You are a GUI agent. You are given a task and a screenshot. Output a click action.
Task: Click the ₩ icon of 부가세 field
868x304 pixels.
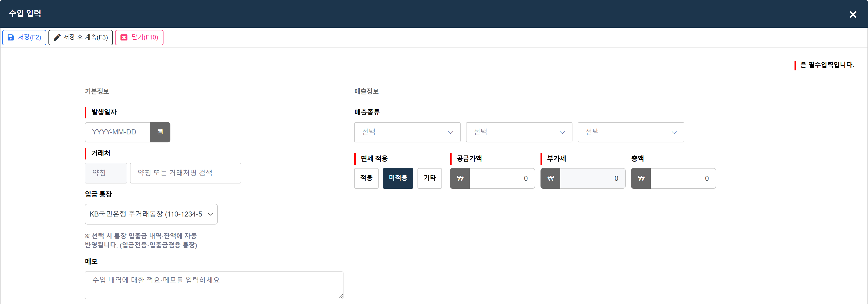tap(551, 178)
